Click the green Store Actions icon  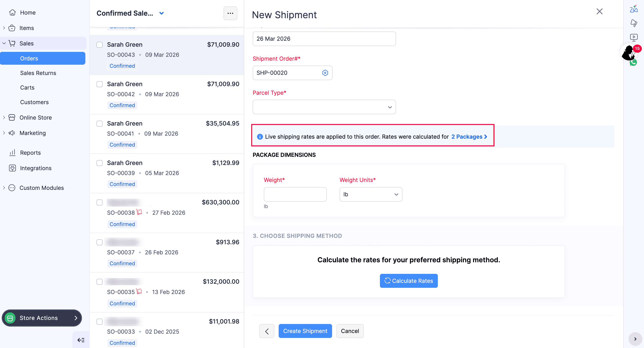click(x=10, y=318)
